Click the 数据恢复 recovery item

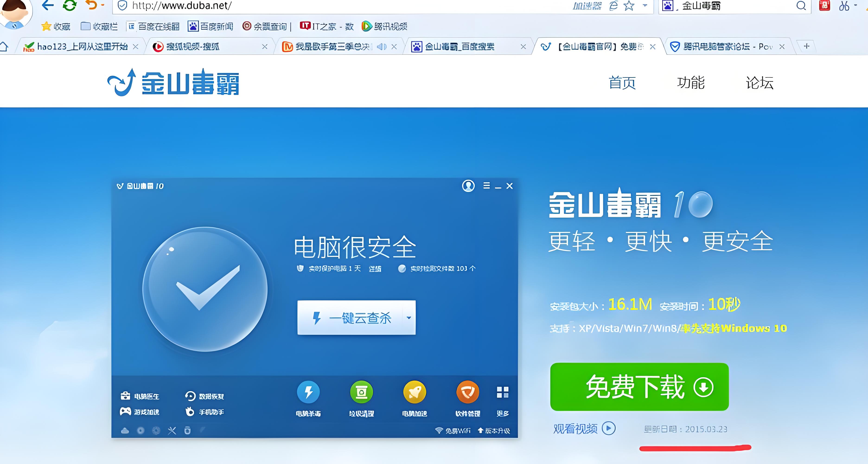click(204, 396)
